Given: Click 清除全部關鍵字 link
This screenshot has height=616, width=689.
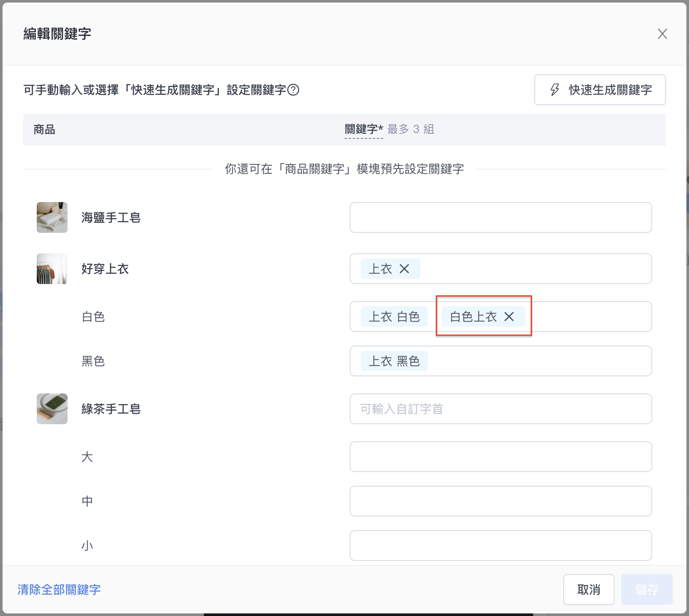Looking at the screenshot, I should pyautogui.click(x=59, y=590).
